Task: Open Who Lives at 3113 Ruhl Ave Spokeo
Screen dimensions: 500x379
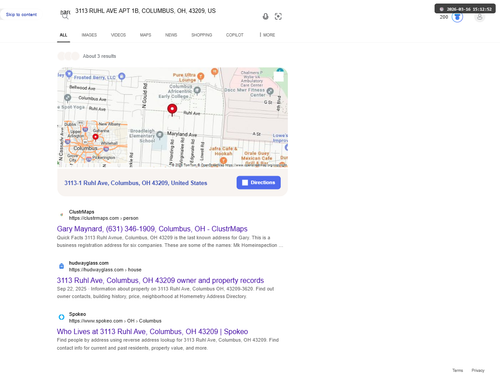Action: pos(152,332)
